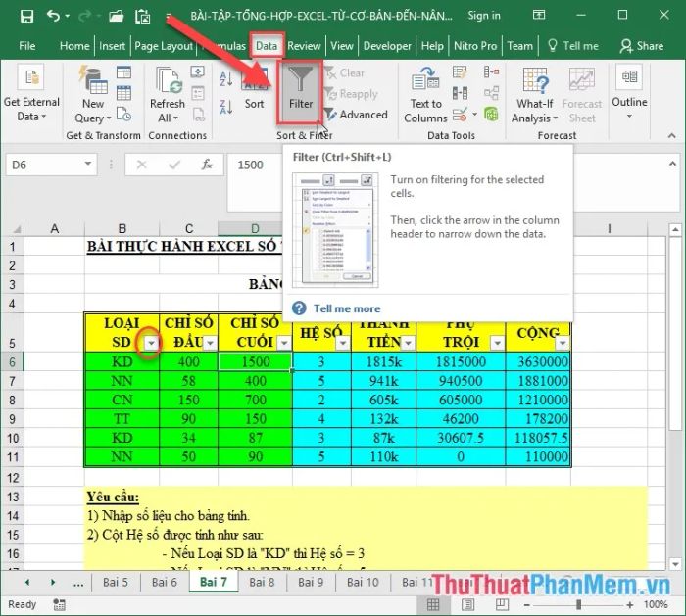Open the What-If Analysis tool
The height and width of the screenshot is (616, 686).
pyautogui.click(x=535, y=95)
